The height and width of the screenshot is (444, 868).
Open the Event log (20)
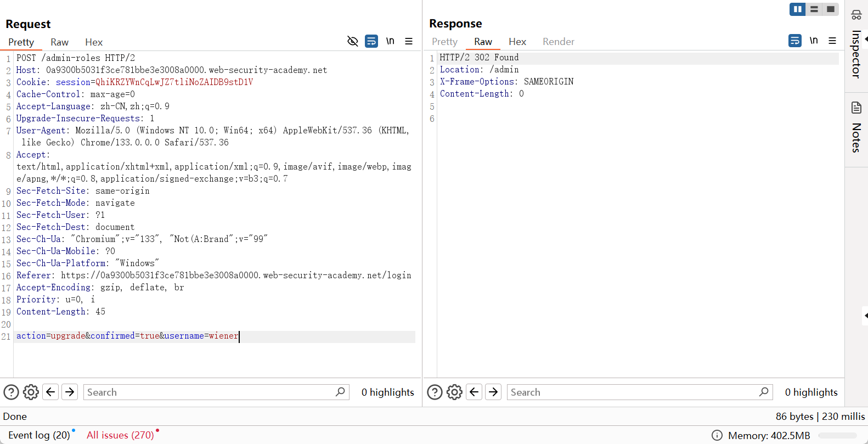[x=39, y=435]
